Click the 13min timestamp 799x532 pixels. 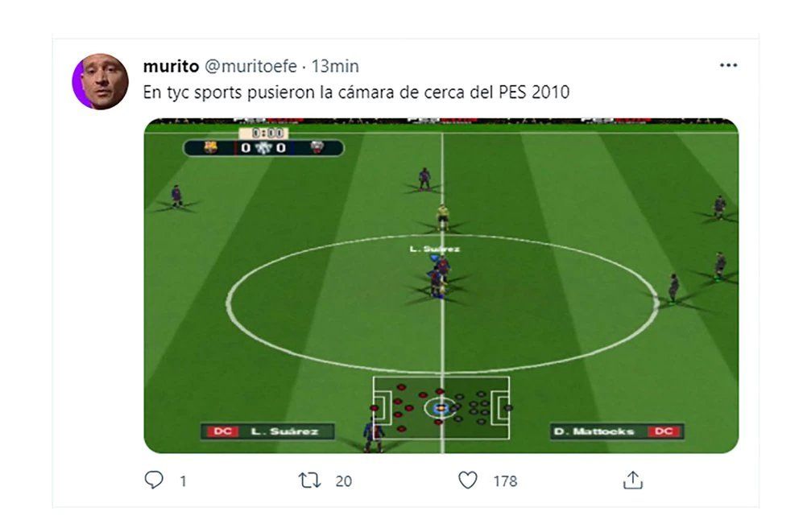(335, 66)
